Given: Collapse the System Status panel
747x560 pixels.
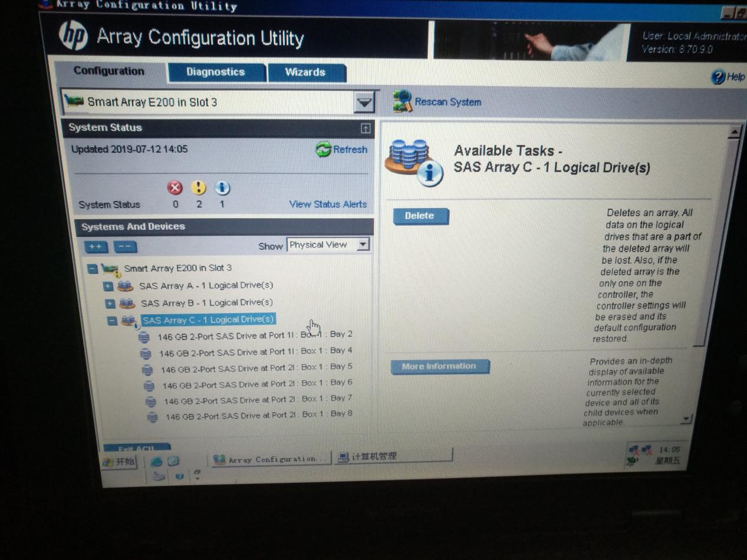Looking at the screenshot, I should click(x=366, y=129).
